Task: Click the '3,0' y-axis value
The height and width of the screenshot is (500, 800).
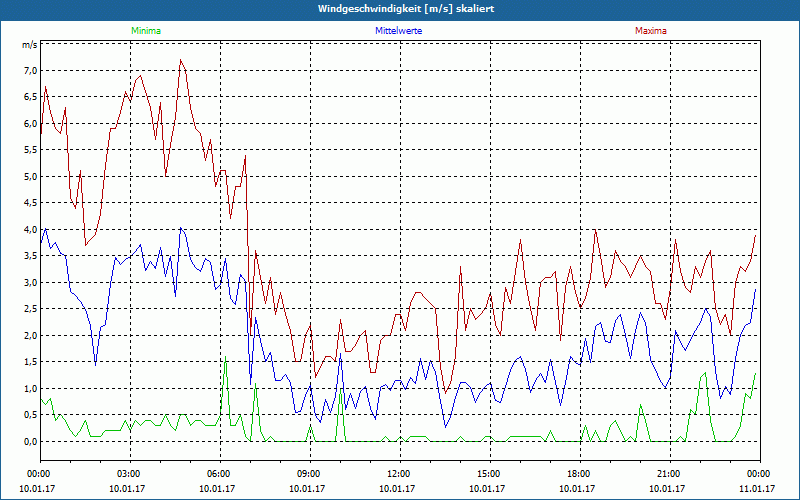Action: click(x=31, y=283)
